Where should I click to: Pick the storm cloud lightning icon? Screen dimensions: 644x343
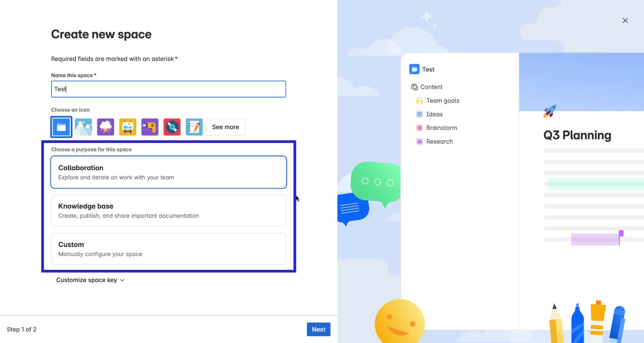106,127
